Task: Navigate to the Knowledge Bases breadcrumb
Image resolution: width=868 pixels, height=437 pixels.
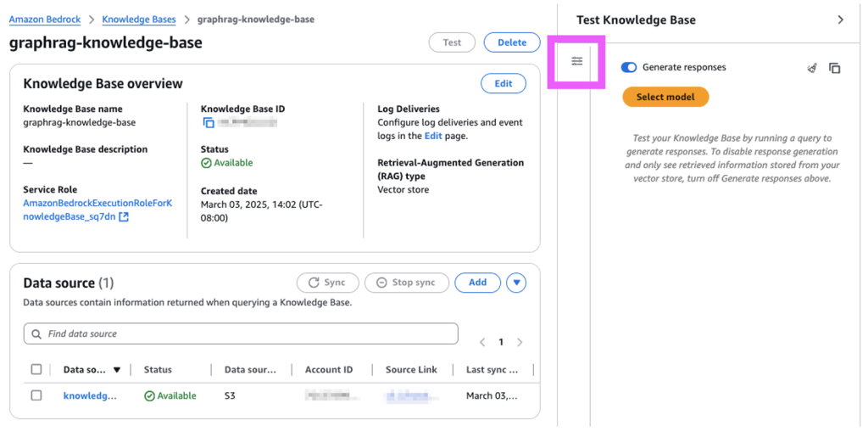Action: pyautogui.click(x=139, y=19)
